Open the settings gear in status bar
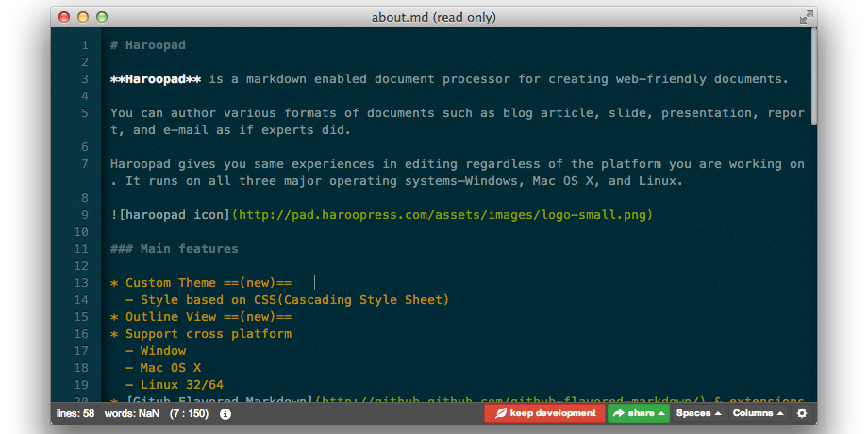The image size is (868, 434). click(802, 413)
